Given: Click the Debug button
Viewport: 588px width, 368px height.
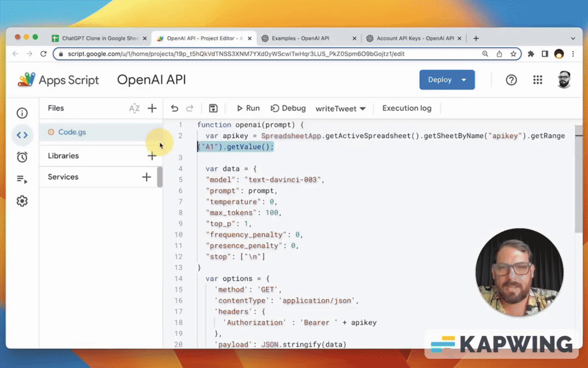Looking at the screenshot, I should pos(288,109).
